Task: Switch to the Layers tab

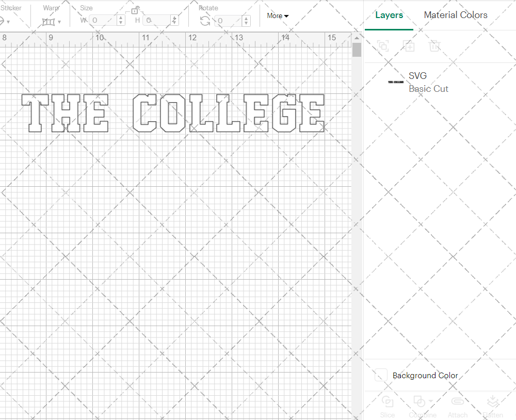Action: (389, 15)
